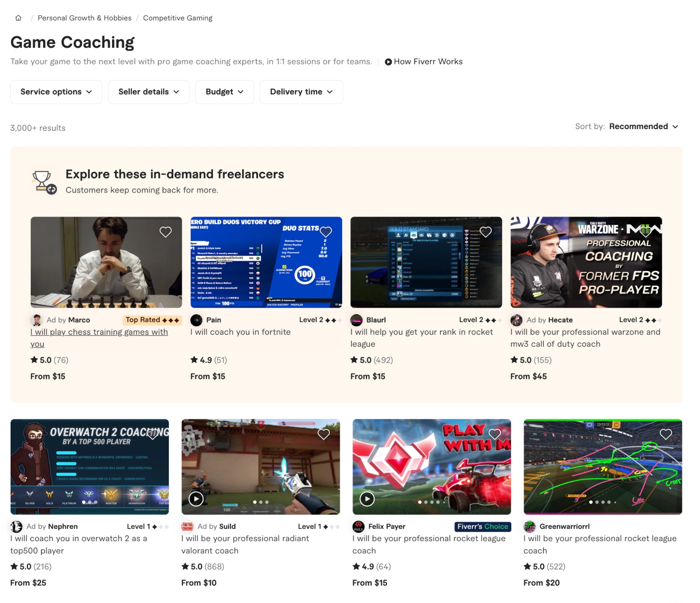The image size is (700, 603).
Task: Open seller name Nephren
Action: (63, 526)
